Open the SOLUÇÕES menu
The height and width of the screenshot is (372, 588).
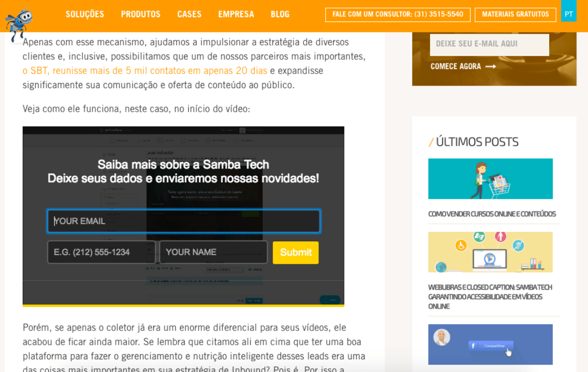(x=85, y=14)
